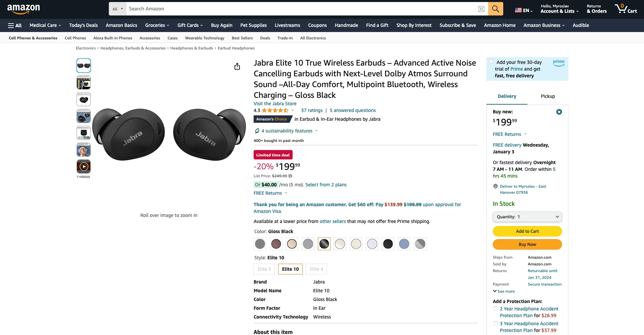Viewport: 644px width, 335px height.
Task: Open the hamburger All menu
Action: (15, 25)
